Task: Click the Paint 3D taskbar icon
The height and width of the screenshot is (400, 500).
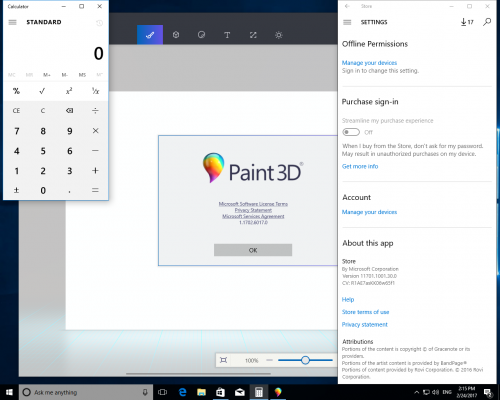Action: [x=278, y=392]
